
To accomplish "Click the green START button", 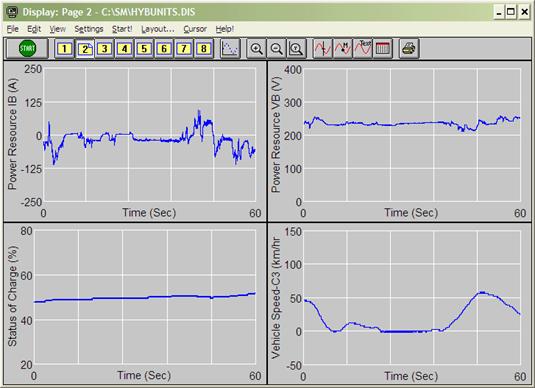I will tap(27, 48).
